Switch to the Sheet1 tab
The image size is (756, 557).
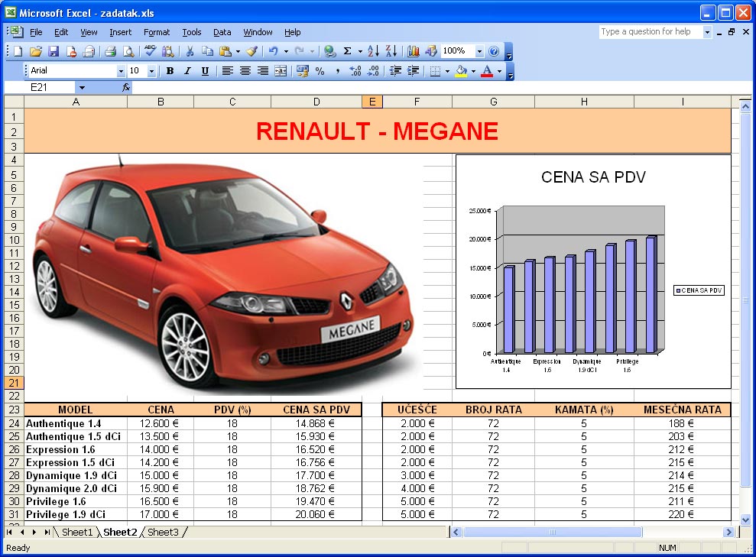[x=77, y=532]
